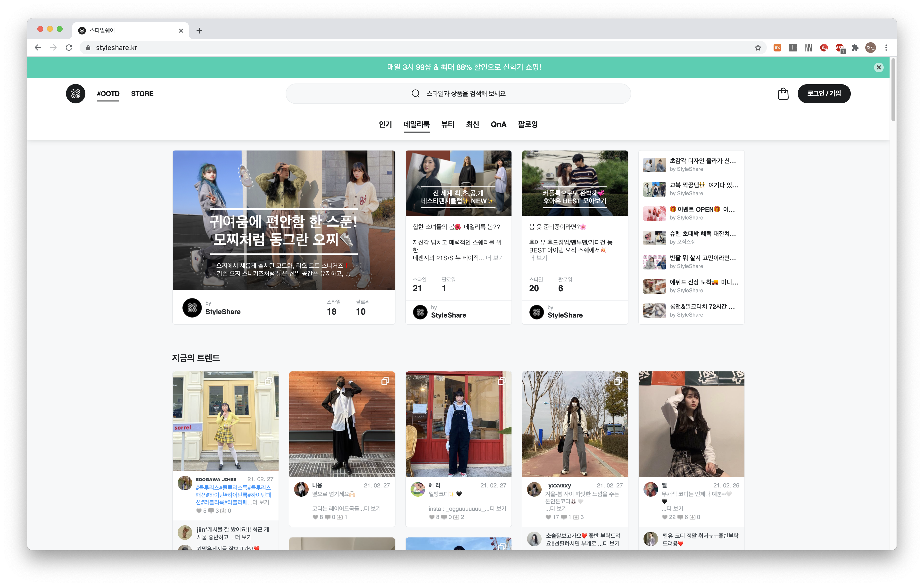Image resolution: width=924 pixels, height=586 pixels.
Task: Open 에뛰드 신상 도착 sidebar item
Action: click(691, 286)
